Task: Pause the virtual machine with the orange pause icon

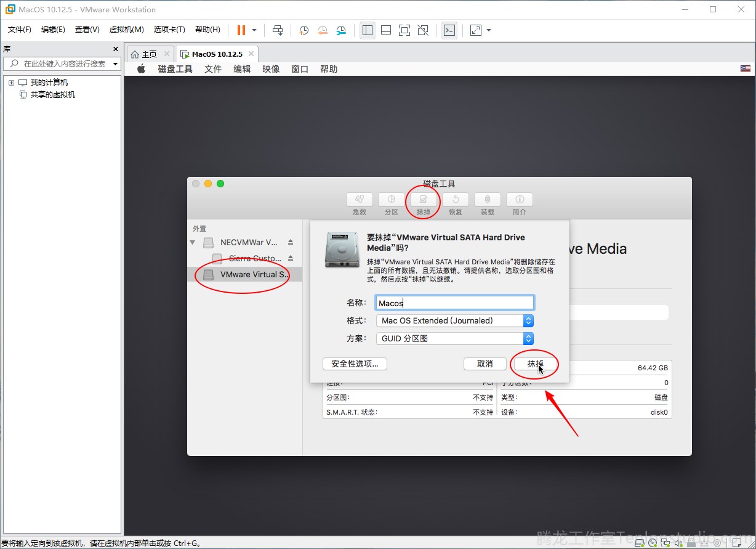Action: coord(241,30)
